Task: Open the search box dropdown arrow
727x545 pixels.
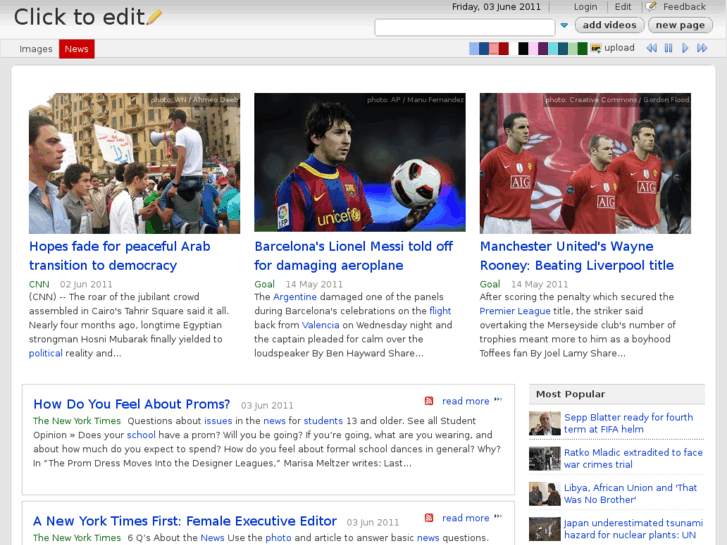Action: [x=564, y=25]
